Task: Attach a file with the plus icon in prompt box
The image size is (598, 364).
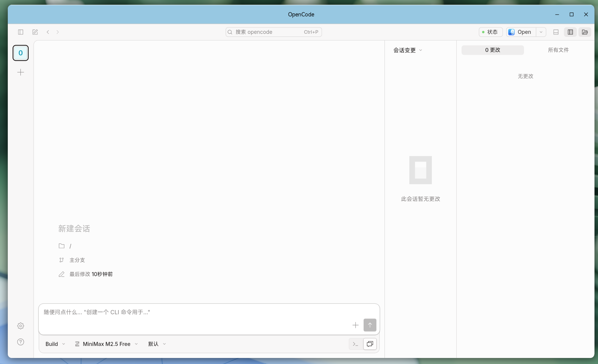Action: coord(355,325)
